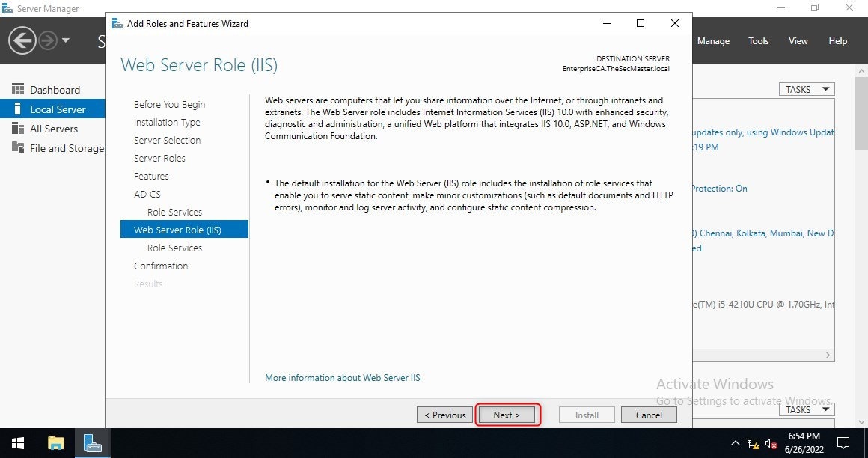Click the muted volume icon in tray
The width and height of the screenshot is (868, 458).
pos(771,443)
